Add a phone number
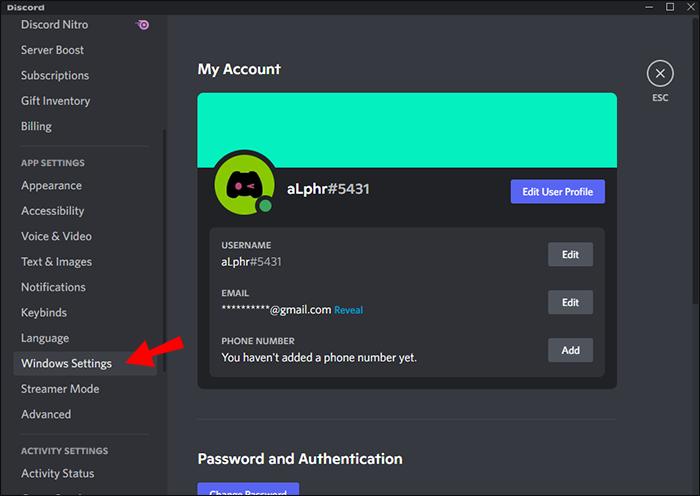Image resolution: width=700 pixels, height=496 pixels. (x=570, y=350)
